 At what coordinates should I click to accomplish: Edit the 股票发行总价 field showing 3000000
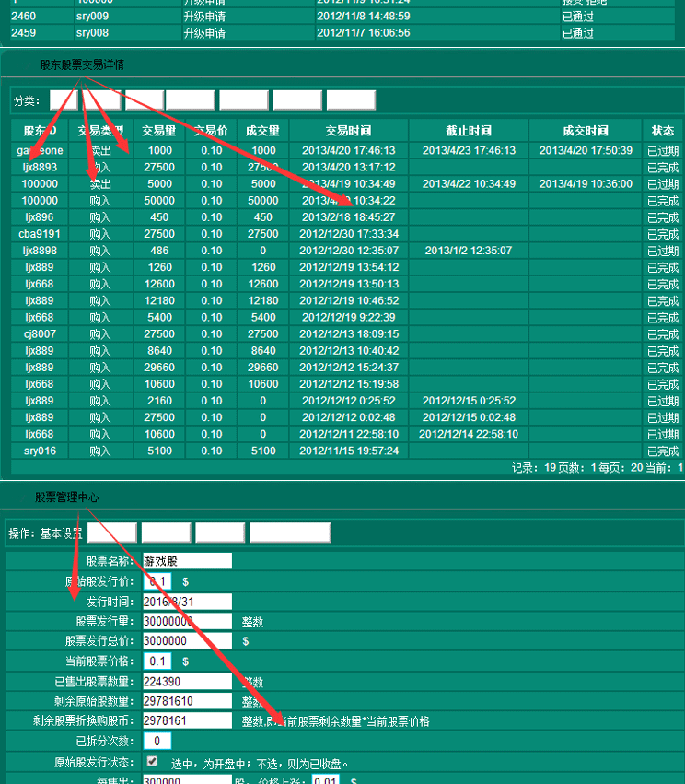click(x=188, y=641)
